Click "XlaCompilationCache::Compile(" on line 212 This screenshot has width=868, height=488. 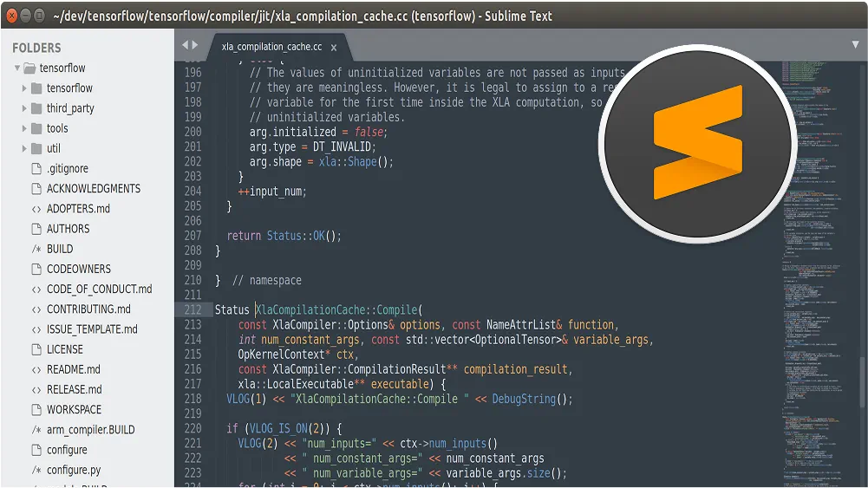click(339, 309)
